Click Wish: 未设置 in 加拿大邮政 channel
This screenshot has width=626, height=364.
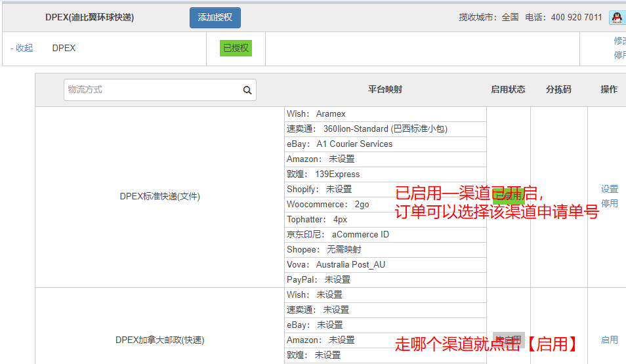pyautogui.click(x=385, y=295)
